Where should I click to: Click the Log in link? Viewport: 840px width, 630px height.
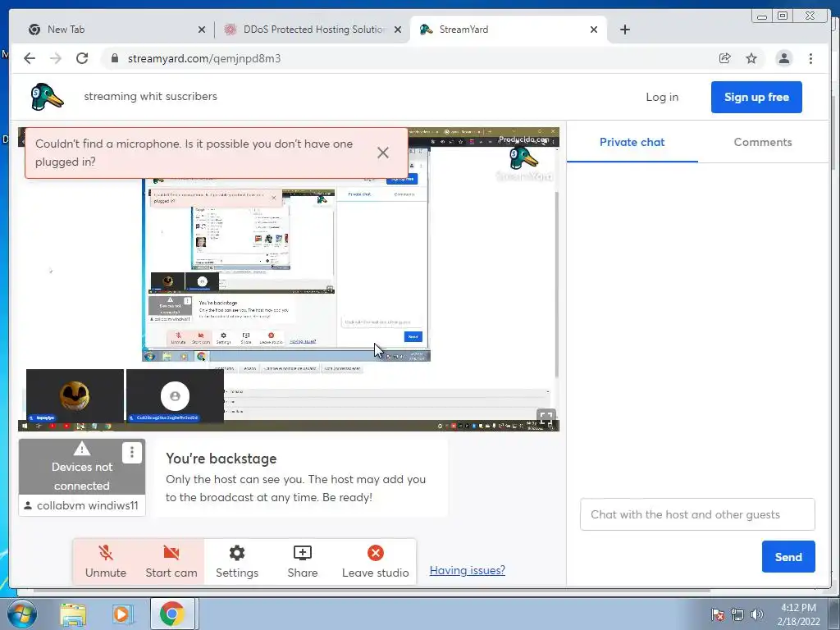click(662, 97)
